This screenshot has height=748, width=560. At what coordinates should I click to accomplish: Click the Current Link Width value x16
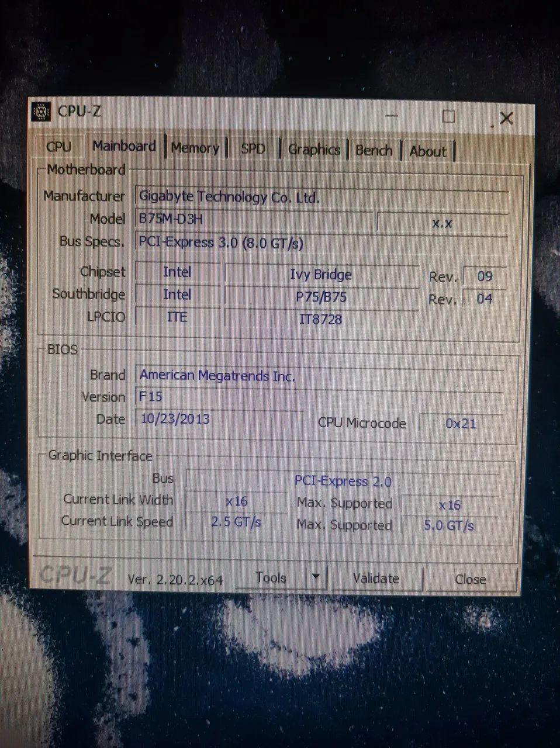pos(237,501)
